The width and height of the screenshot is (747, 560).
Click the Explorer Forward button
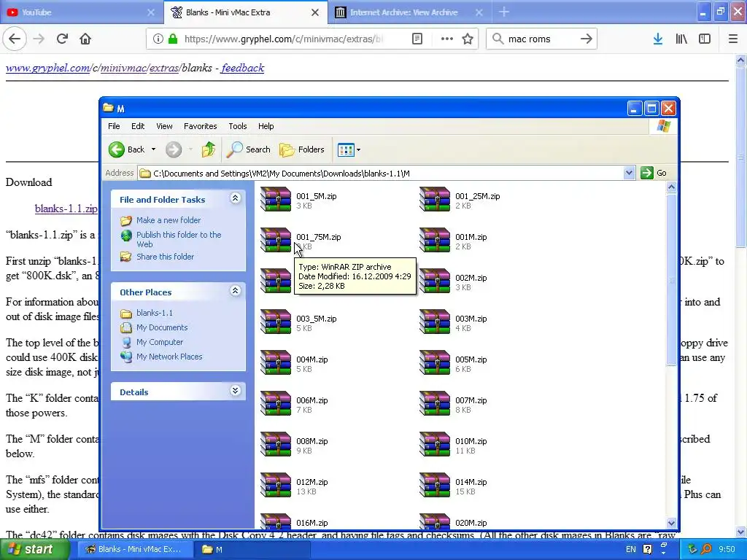tap(174, 149)
